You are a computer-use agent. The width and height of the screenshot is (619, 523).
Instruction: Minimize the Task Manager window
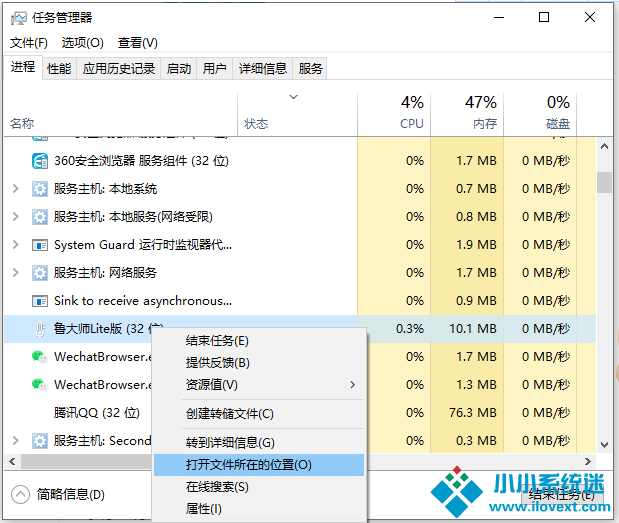point(499,17)
